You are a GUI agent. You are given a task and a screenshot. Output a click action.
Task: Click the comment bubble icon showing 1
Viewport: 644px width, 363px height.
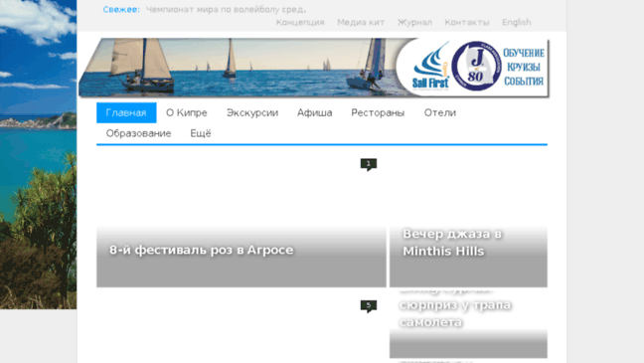pyautogui.click(x=369, y=164)
